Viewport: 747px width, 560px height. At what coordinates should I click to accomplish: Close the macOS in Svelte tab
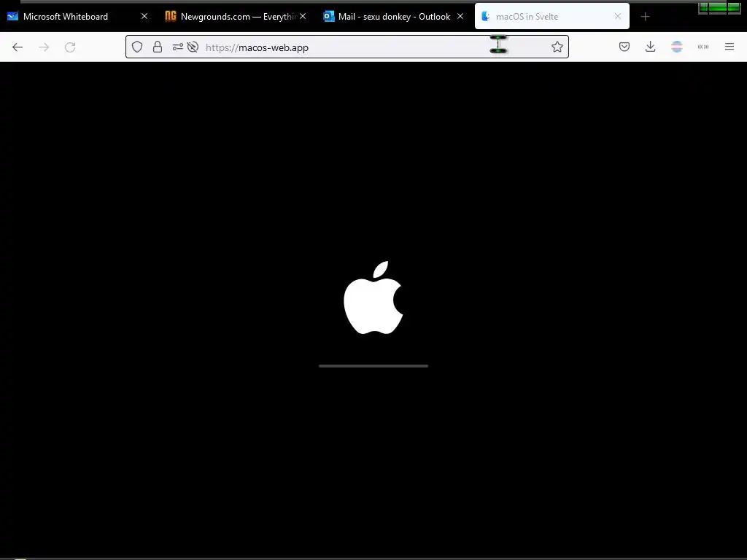(618, 16)
